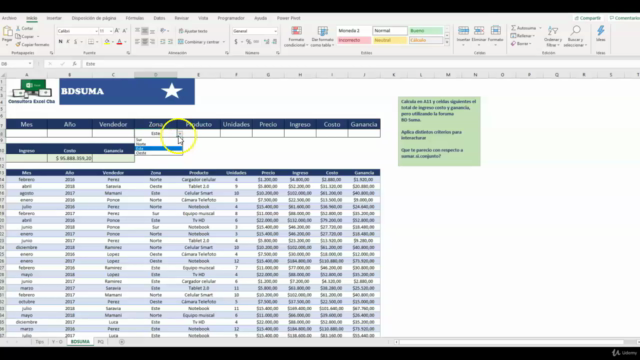The width and height of the screenshot is (640, 360).
Task: Open the Tips sheet tab
Action: click(x=40, y=342)
